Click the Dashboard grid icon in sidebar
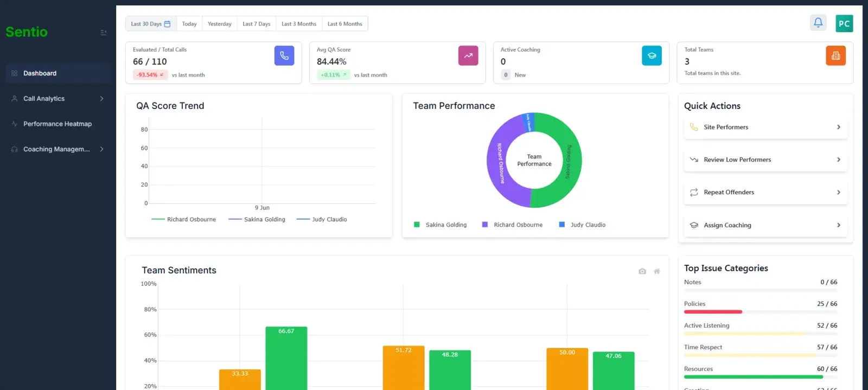The width and height of the screenshot is (868, 390). 15,73
